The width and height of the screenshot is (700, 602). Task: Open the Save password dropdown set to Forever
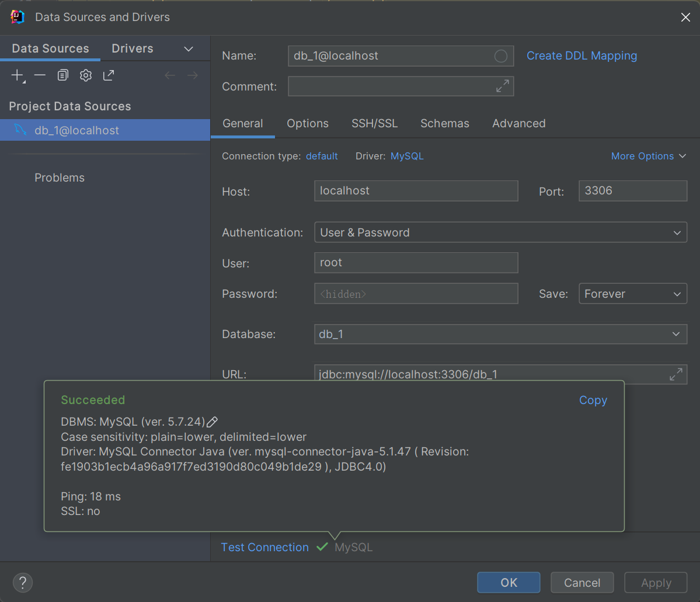tap(632, 293)
